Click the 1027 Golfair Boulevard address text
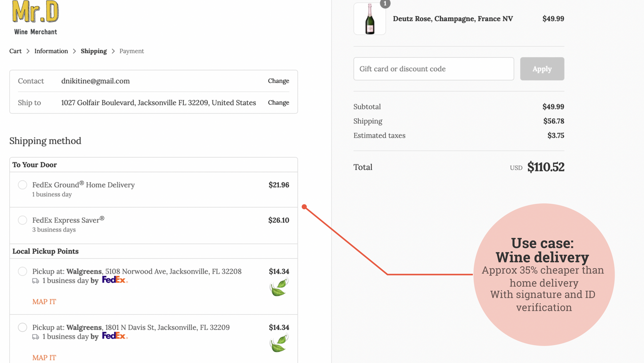Viewport: 644px width, 363px height. [158, 103]
